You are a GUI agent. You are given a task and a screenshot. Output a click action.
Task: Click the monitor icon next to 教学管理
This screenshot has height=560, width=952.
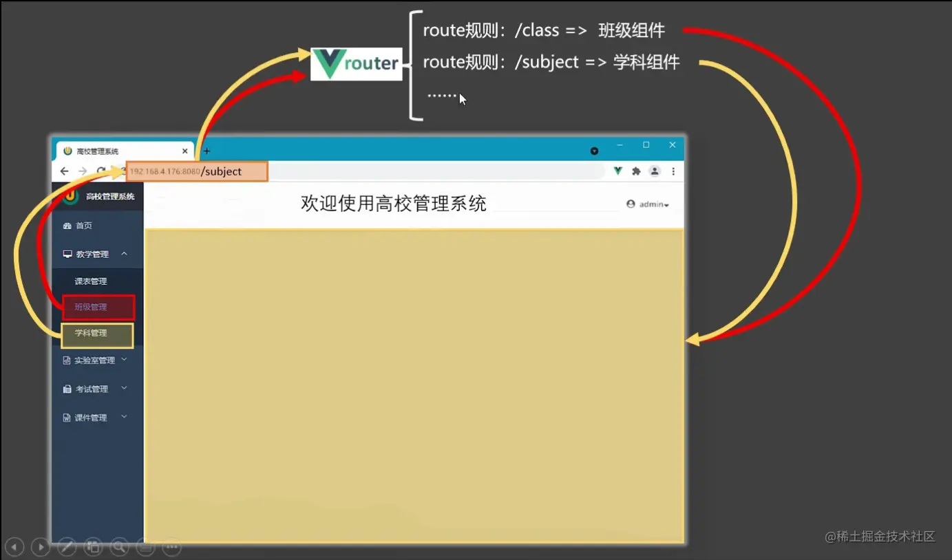point(66,253)
